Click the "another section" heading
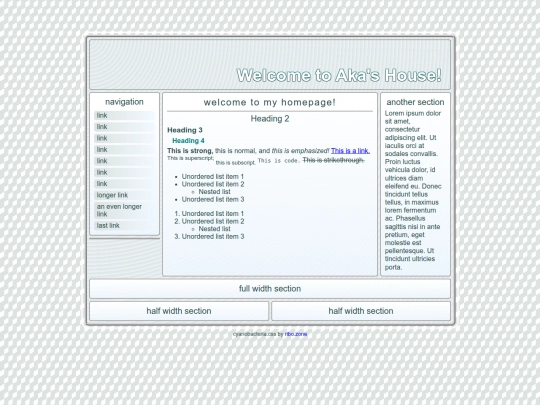 415,102
